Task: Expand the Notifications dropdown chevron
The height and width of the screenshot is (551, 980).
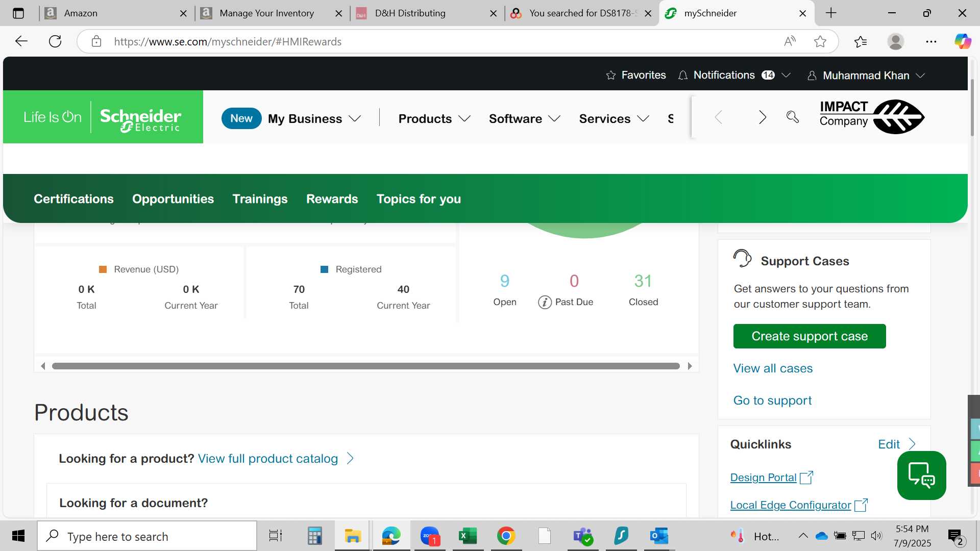Action: point(786,76)
